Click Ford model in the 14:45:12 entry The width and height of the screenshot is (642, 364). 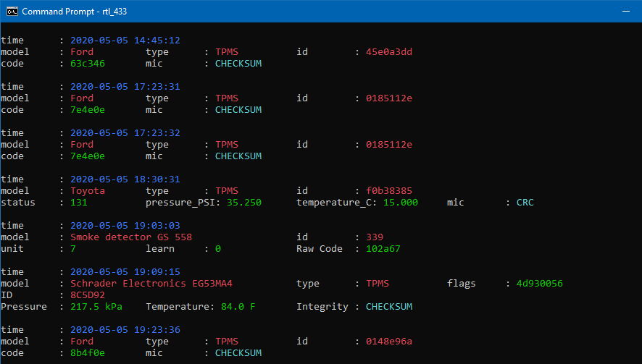(82, 52)
